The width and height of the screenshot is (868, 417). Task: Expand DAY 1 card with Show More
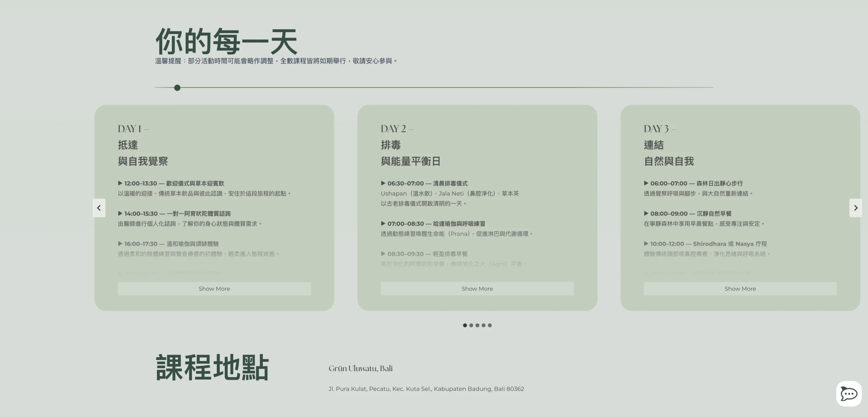point(214,289)
